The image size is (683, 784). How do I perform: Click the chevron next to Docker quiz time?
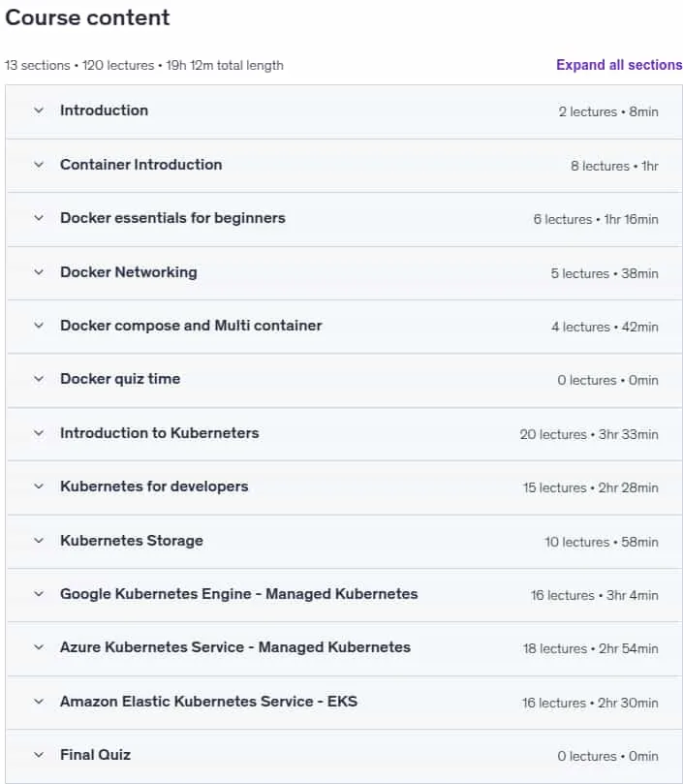pos(39,379)
